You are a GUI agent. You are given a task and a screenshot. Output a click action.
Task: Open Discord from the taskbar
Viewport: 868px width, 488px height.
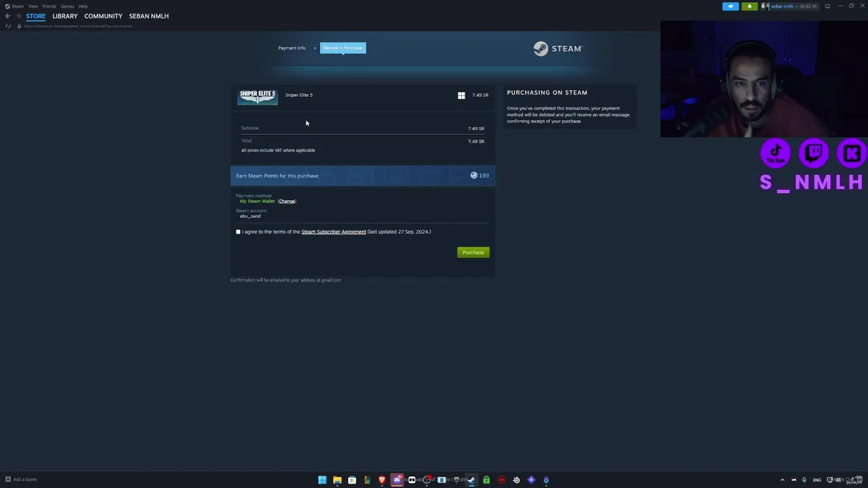[397, 480]
